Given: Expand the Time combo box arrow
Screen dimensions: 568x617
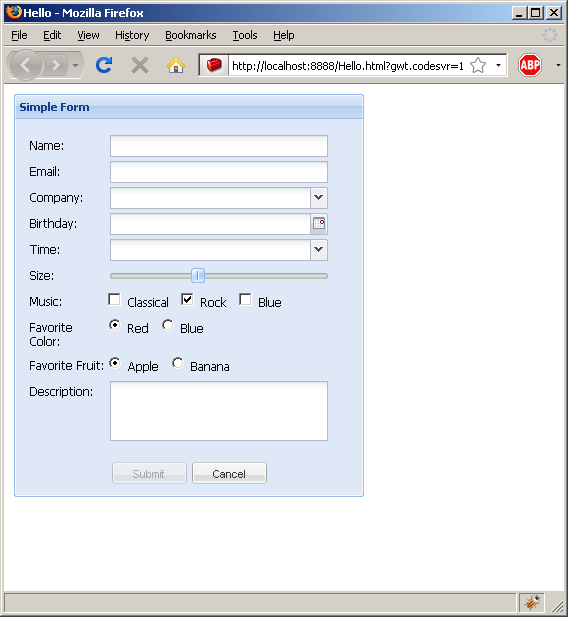Looking at the screenshot, I should click(x=319, y=250).
